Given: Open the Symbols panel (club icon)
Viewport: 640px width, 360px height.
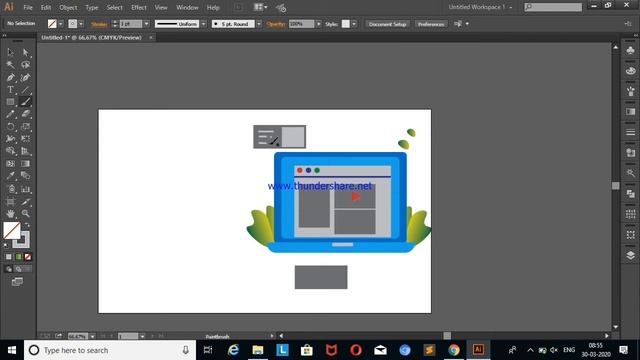Looking at the screenshot, I should point(631,50).
